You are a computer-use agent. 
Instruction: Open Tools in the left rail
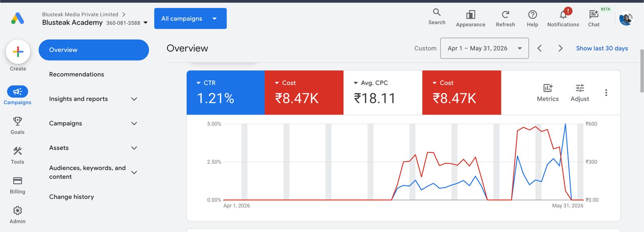pyautogui.click(x=17, y=156)
